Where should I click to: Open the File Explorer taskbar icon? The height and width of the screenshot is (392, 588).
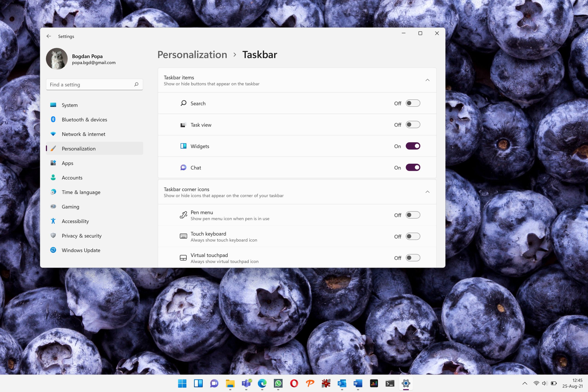click(230, 383)
